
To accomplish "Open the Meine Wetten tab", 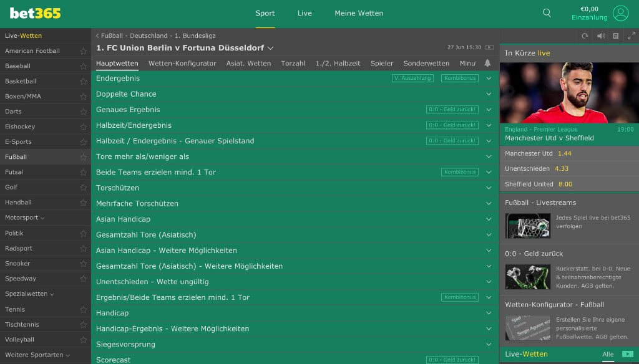I will pos(359,13).
